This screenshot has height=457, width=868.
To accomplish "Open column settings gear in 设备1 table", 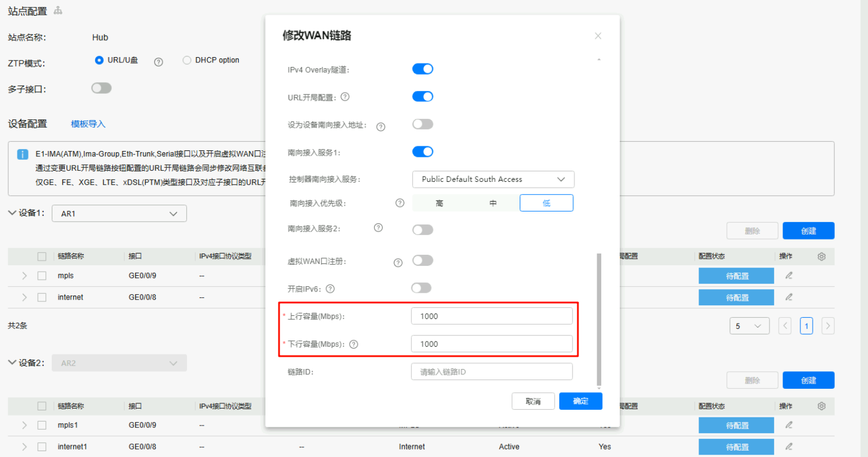I will click(x=821, y=256).
